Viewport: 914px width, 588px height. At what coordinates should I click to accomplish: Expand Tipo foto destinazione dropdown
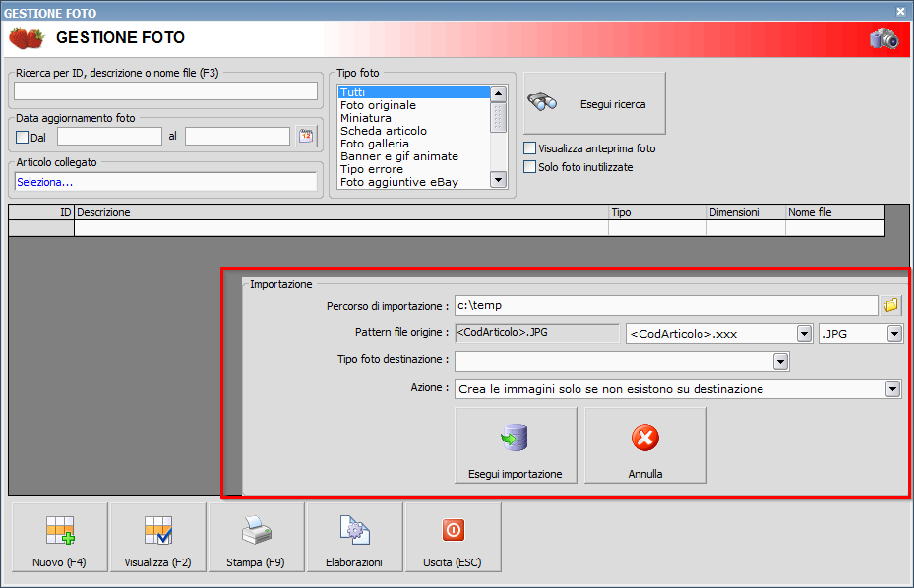(x=780, y=361)
